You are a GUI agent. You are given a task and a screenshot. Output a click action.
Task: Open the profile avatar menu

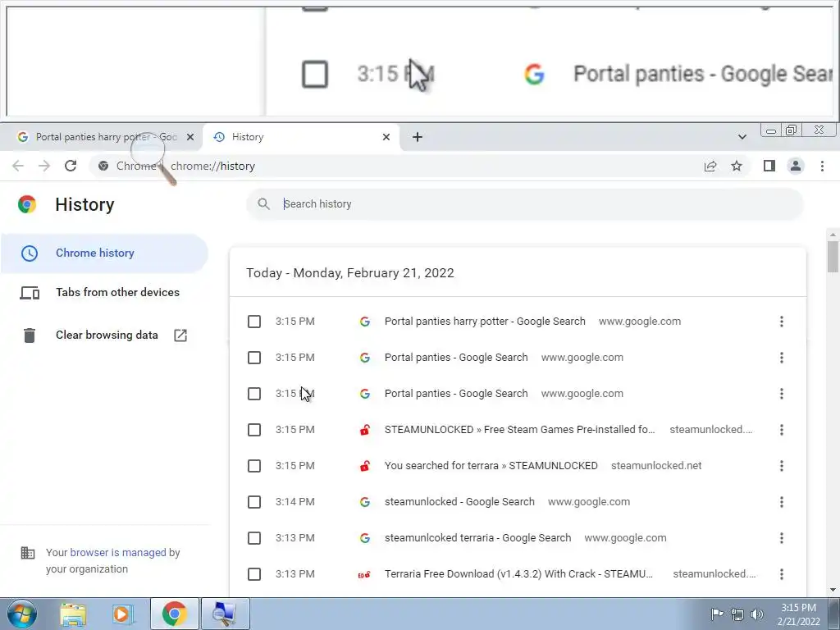[796, 166]
